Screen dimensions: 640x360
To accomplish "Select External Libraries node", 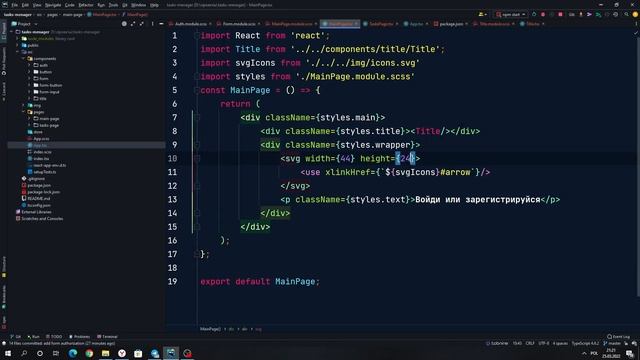I will tap(33, 212).
